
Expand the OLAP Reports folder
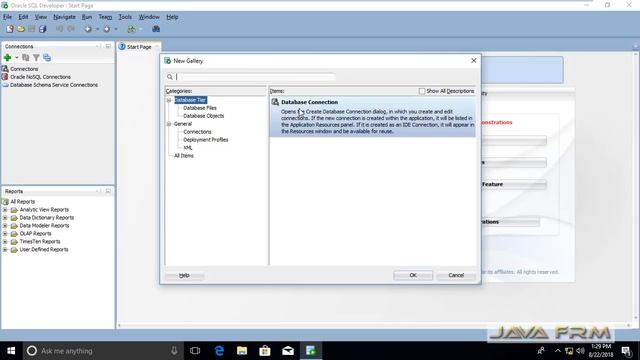click(x=5, y=233)
